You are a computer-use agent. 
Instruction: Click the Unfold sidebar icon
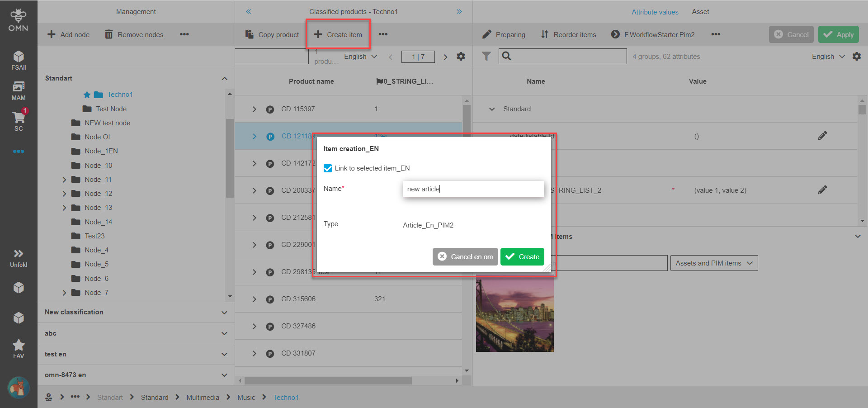pos(18,254)
